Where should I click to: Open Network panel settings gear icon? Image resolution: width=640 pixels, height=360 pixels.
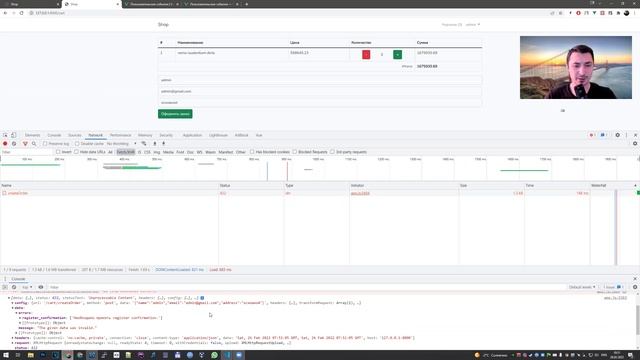tap(635, 144)
